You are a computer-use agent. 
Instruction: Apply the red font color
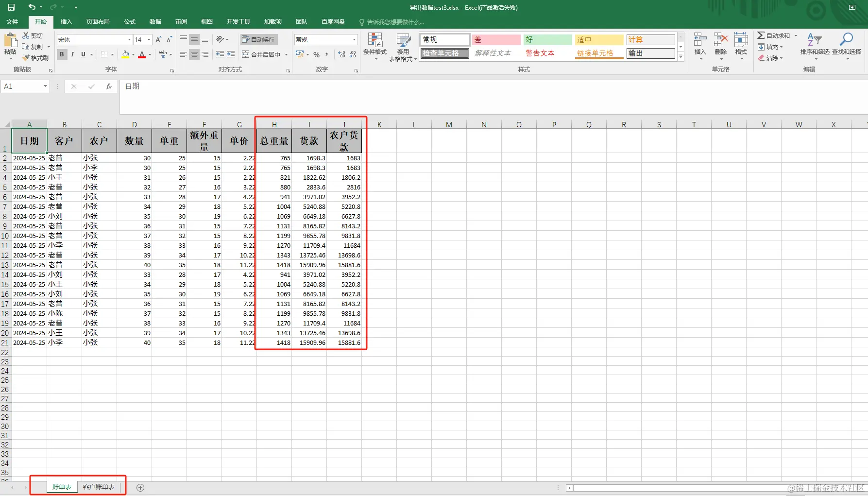[x=142, y=54]
